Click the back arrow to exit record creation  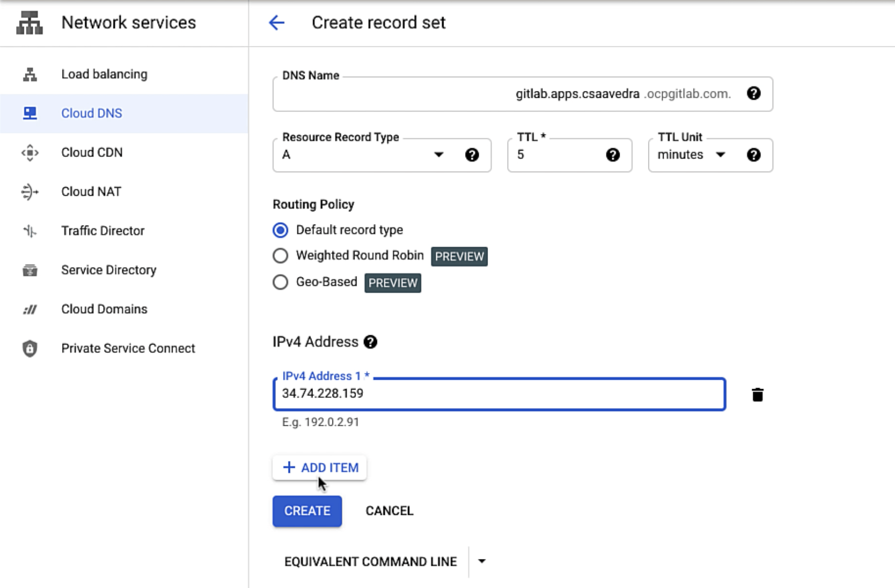tap(277, 22)
